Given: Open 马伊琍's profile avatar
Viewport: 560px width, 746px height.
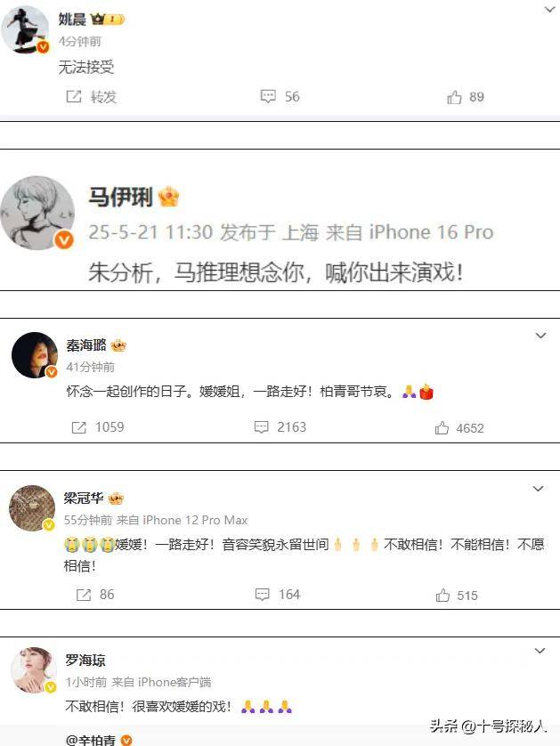Looking at the screenshot, I should click(37, 213).
